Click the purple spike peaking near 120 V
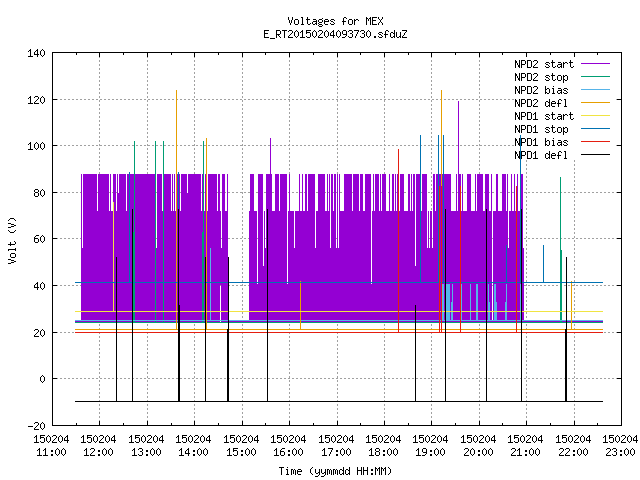The width and height of the screenshot is (640, 480). (x=458, y=137)
